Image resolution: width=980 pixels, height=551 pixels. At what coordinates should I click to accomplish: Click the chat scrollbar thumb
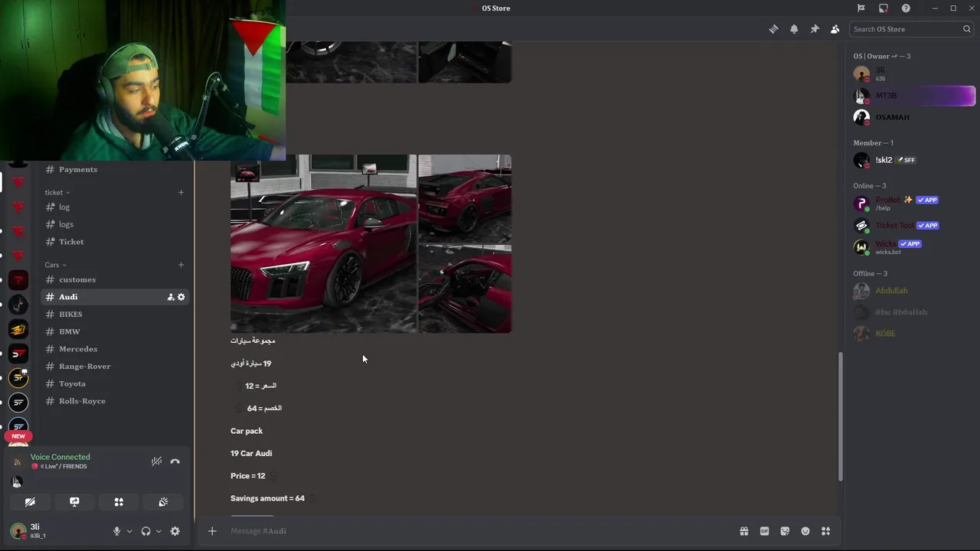[840, 416]
